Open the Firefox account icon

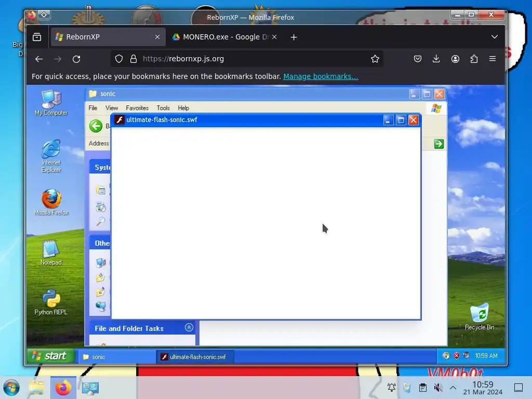455,59
